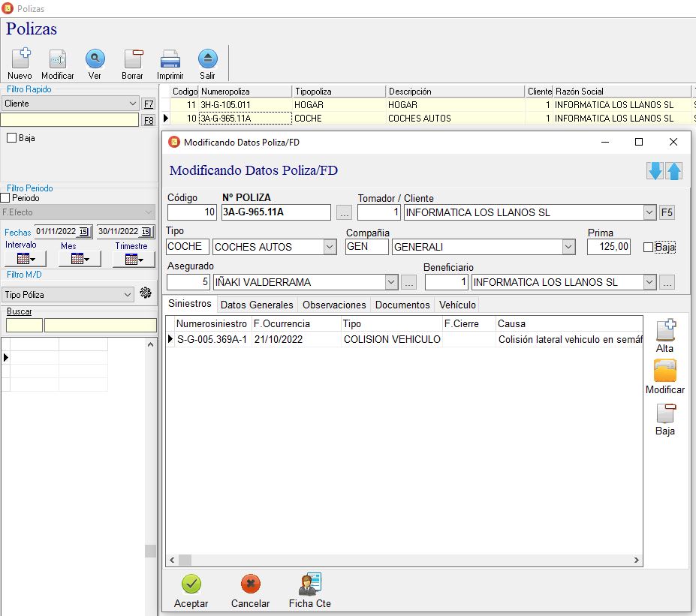Click the F8 button in Filtro Rapido
This screenshot has height=616, width=696.
149,120
